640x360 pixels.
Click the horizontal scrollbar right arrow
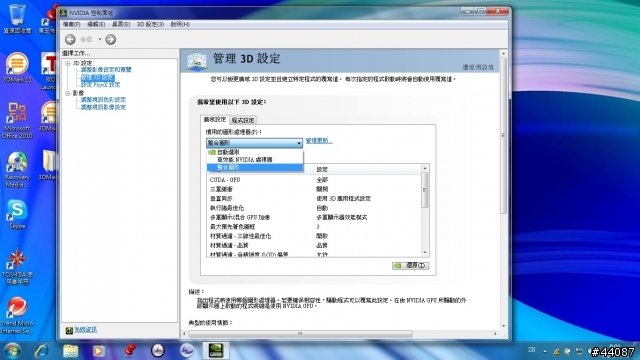[x=496, y=334]
